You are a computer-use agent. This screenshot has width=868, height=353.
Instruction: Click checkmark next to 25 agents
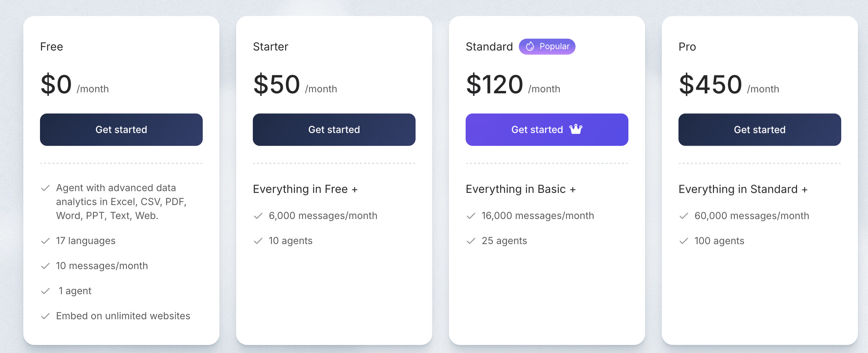point(471,241)
